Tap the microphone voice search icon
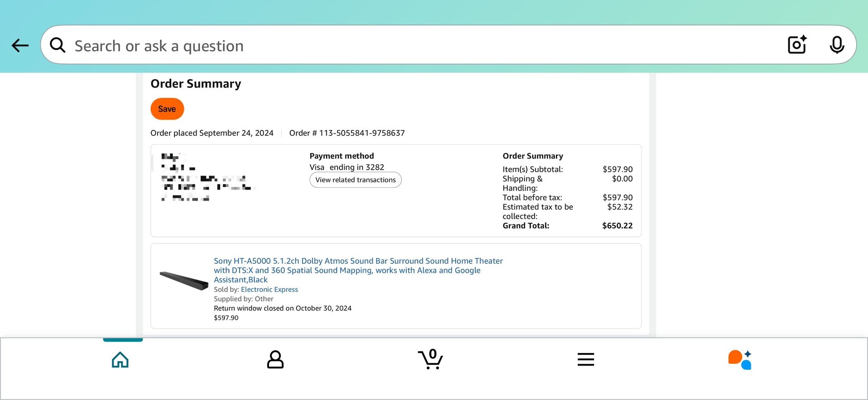This screenshot has width=868, height=400. point(837,45)
